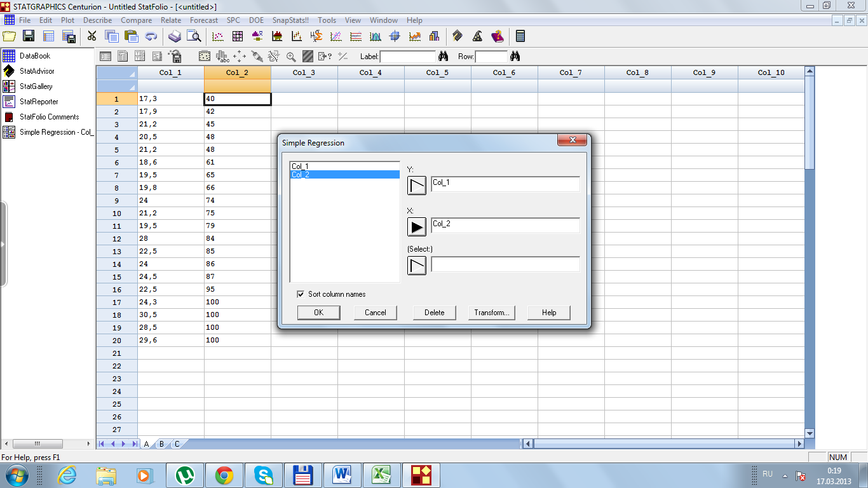868x488 pixels.
Task: Open the StatWizard hat icon
Action: (477, 36)
